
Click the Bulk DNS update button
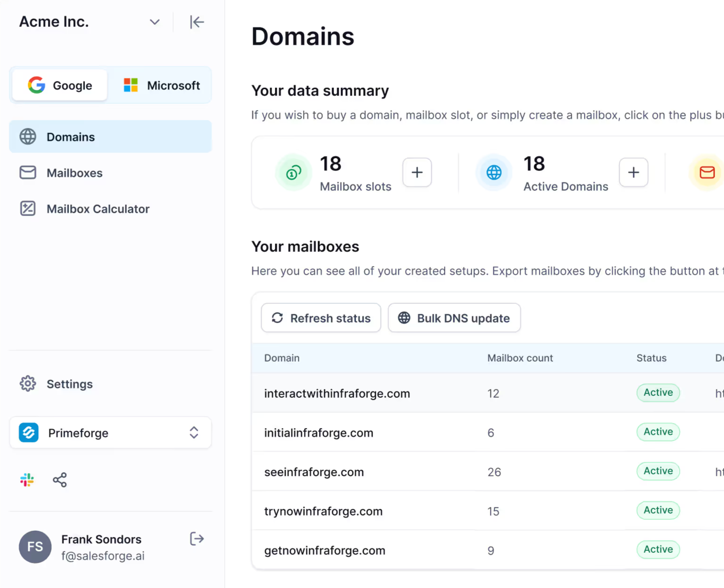click(454, 318)
